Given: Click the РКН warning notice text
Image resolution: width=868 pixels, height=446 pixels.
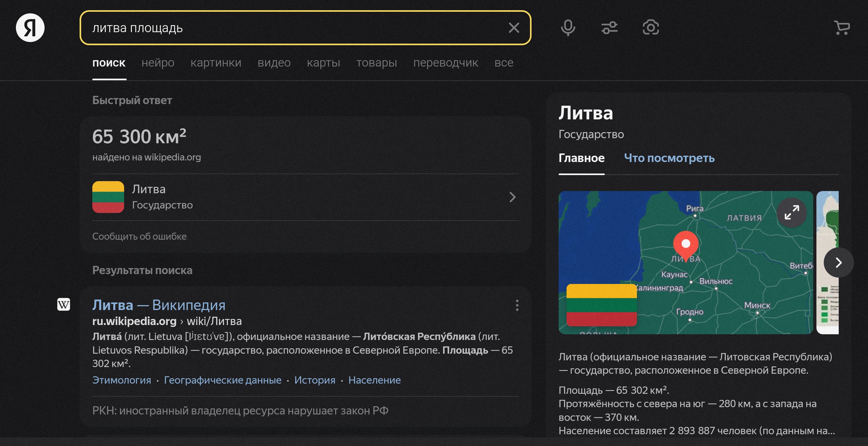Looking at the screenshot, I should [240, 411].
